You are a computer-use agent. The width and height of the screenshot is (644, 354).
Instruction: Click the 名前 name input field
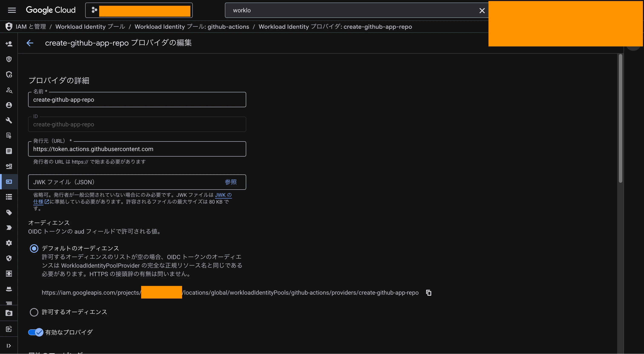[137, 100]
